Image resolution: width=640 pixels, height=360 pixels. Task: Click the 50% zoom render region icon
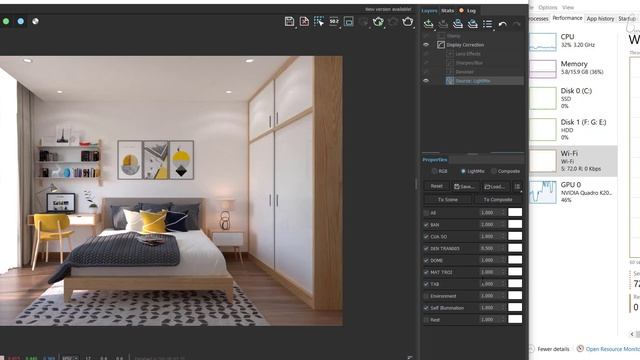(334, 21)
